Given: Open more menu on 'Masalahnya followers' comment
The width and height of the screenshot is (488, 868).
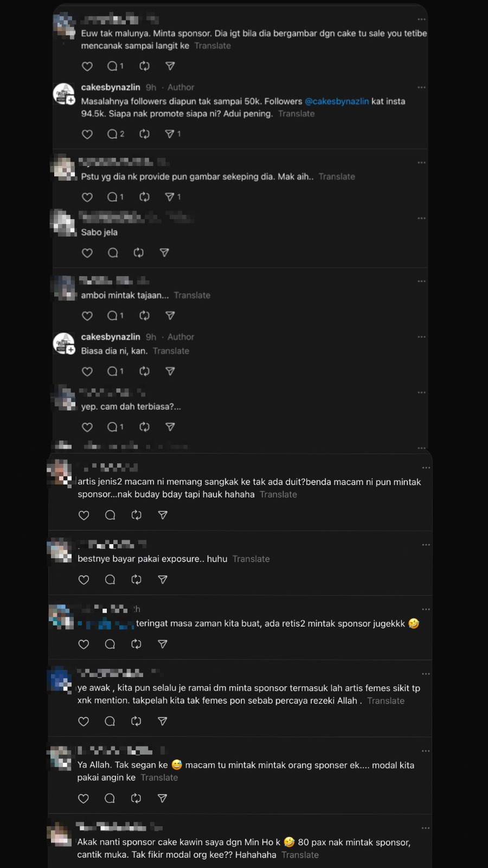Looking at the screenshot, I should (x=421, y=87).
